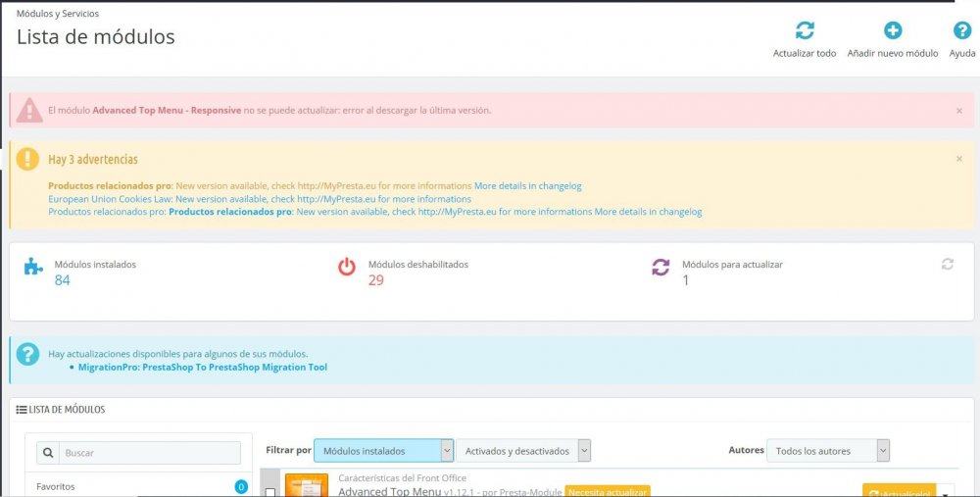
Task: Click the red error warning triangle icon
Action: tap(29, 110)
